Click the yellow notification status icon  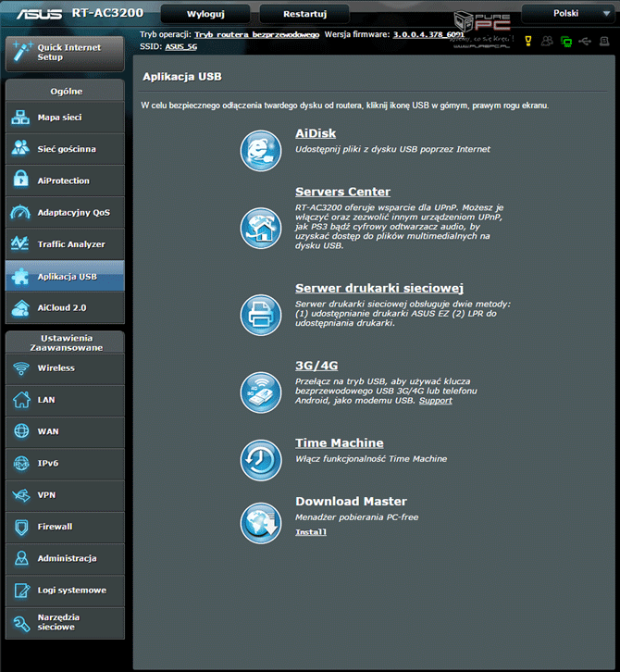coord(527,41)
